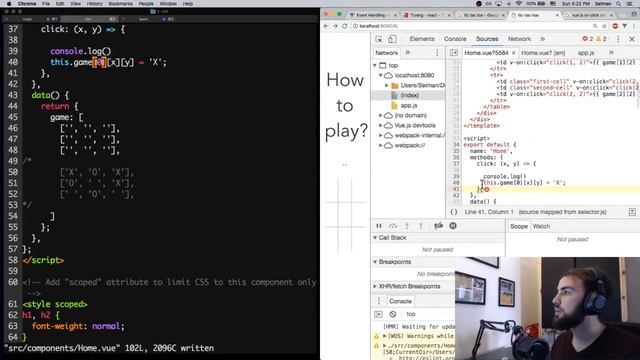Show more open files chevron after app.js

coord(611,53)
